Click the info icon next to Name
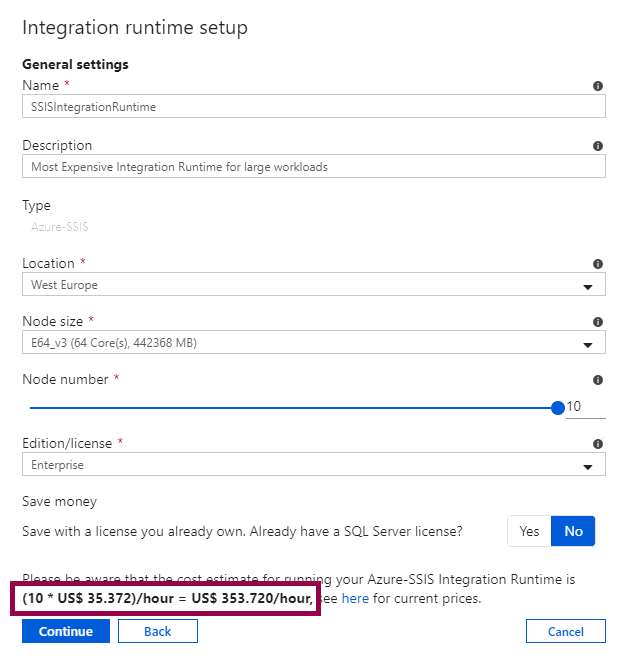 [x=598, y=87]
